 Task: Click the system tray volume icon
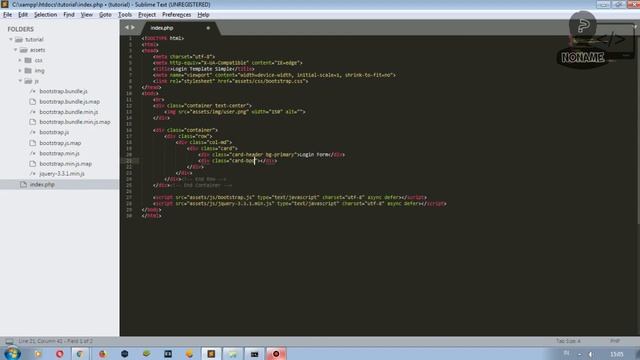click(x=591, y=354)
